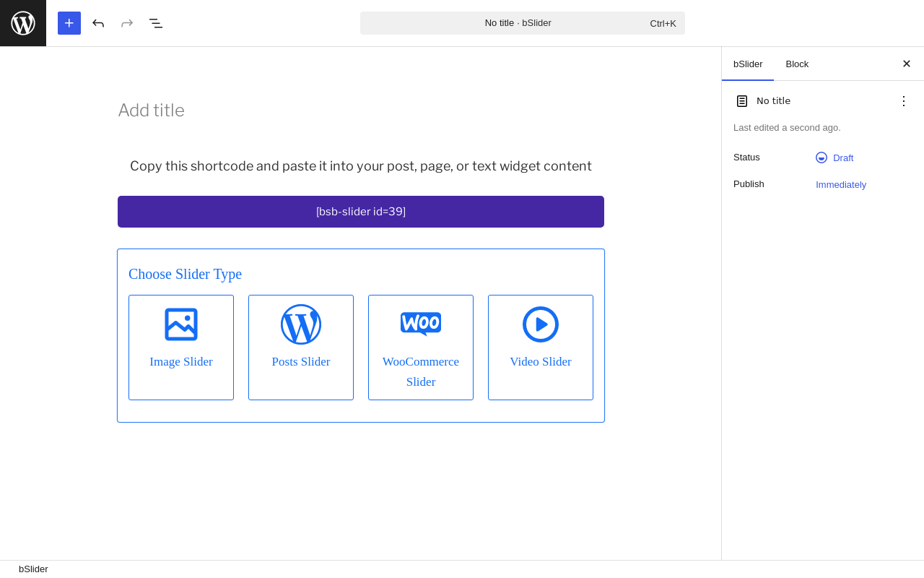Click the play circle icon
924x578 pixels.
(541, 324)
